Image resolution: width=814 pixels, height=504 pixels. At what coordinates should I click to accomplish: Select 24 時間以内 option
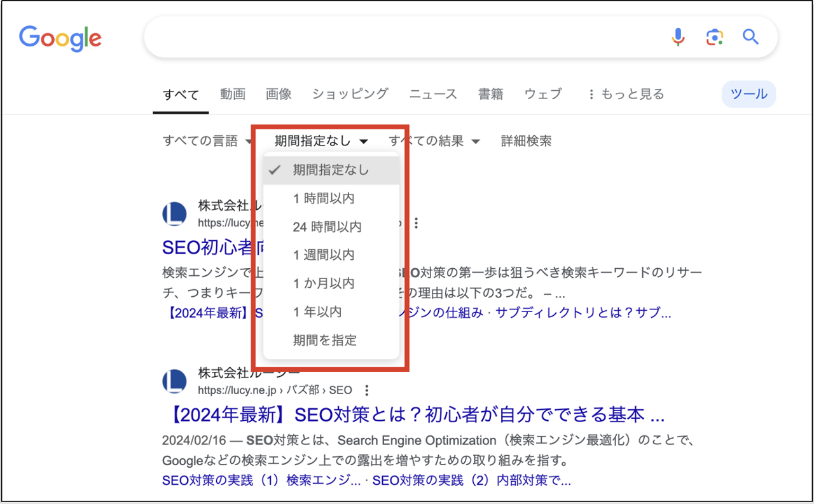[x=331, y=227]
